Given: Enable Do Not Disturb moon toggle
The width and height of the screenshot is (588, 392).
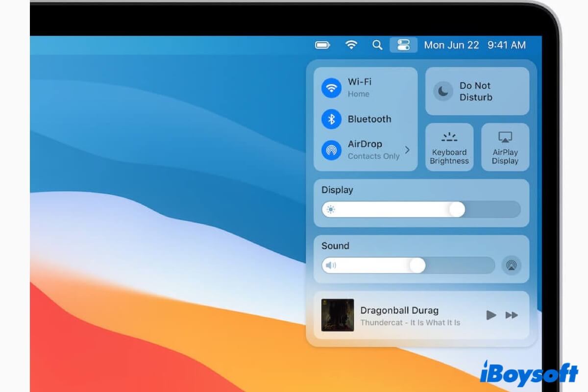Looking at the screenshot, I should 443,91.
